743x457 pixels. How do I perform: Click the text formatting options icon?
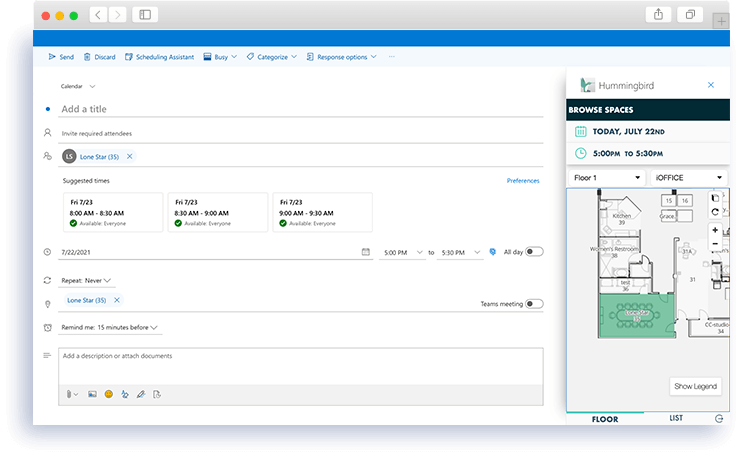tap(125, 394)
